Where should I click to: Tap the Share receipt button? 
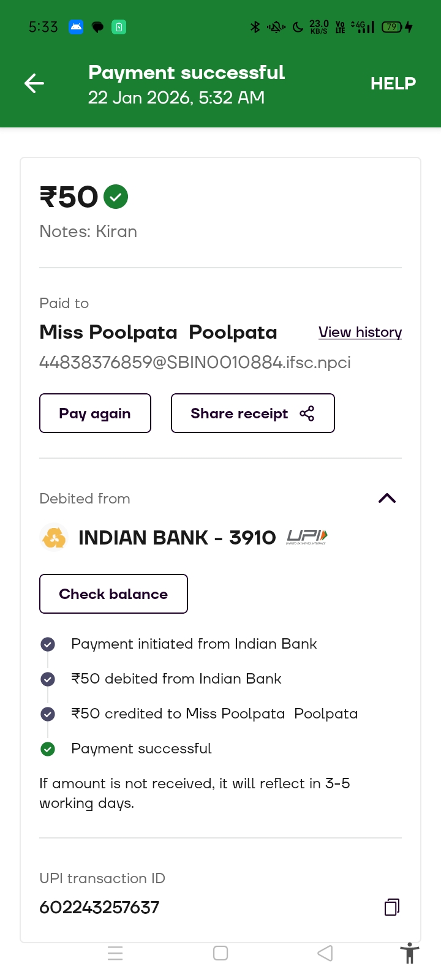click(x=252, y=413)
